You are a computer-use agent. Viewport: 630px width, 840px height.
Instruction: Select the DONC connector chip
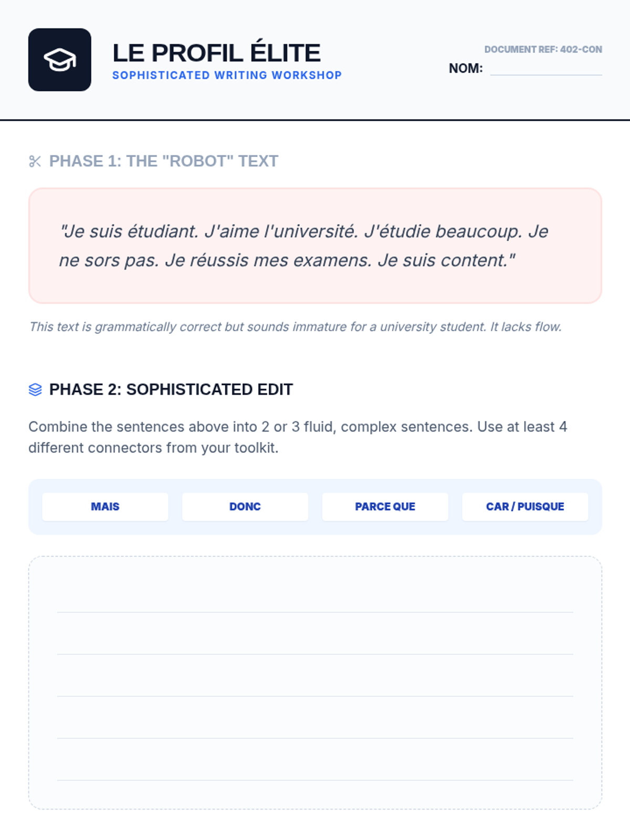pyautogui.click(x=245, y=507)
